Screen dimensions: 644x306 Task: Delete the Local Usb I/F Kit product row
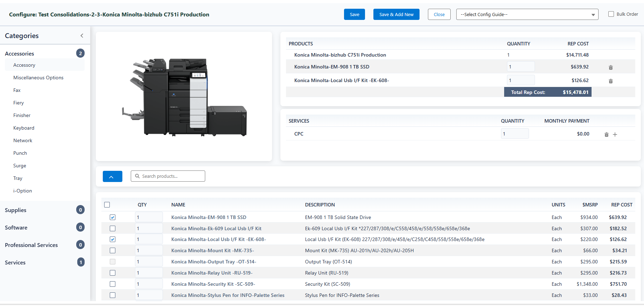coord(611,81)
